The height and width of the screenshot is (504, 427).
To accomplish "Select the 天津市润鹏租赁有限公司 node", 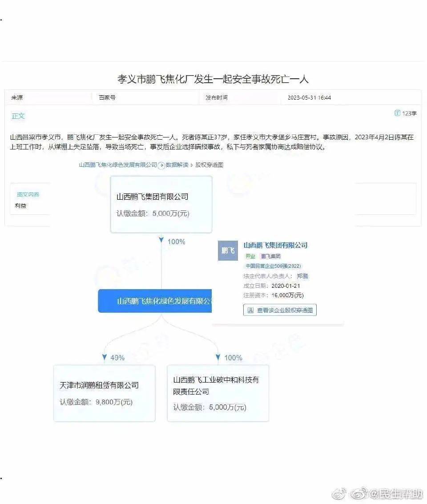I will point(105,393).
